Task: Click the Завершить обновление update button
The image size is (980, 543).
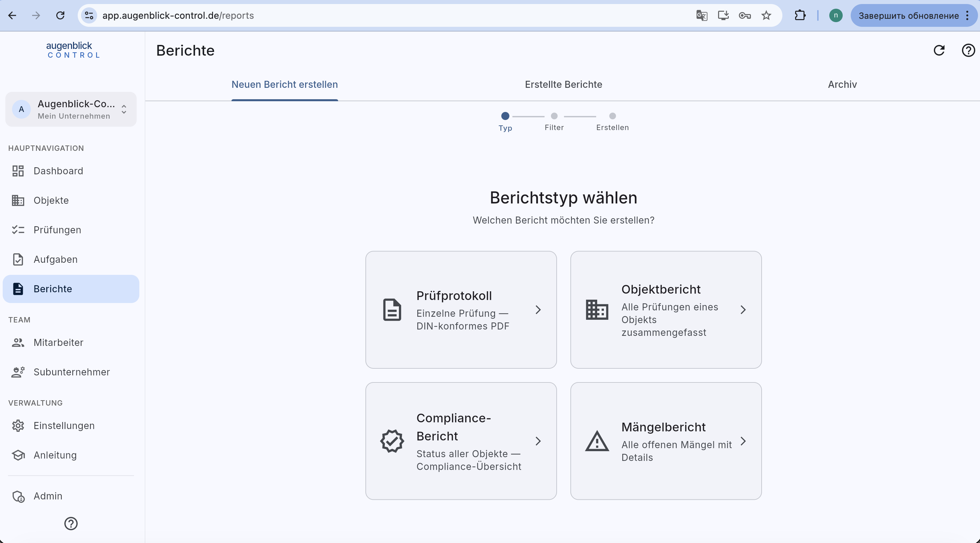Action: coord(908,15)
